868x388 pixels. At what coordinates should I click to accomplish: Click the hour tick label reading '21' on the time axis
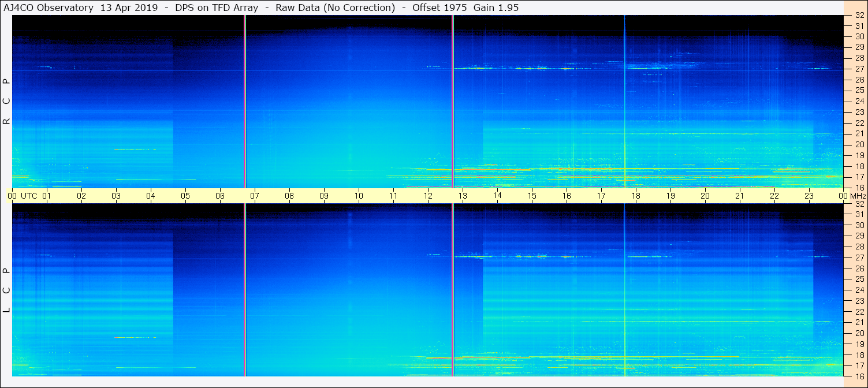pos(740,196)
